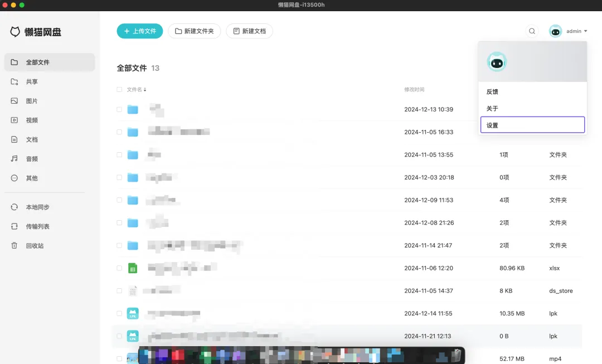Click folder icon in 2024-12-03 20:18 row
The image size is (602, 364).
133,177
